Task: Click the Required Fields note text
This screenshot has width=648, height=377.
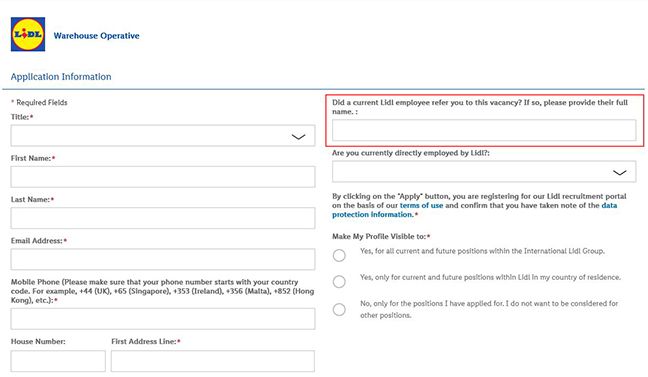Action: [x=39, y=103]
